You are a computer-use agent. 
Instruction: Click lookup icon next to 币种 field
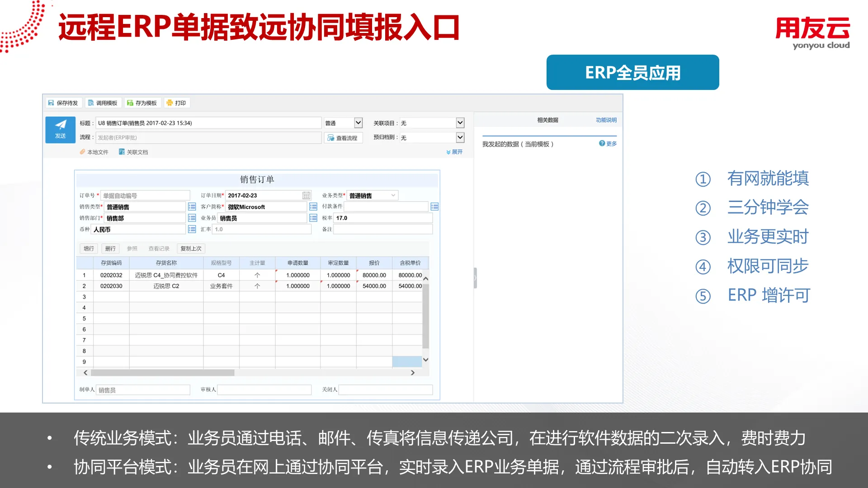click(x=192, y=229)
